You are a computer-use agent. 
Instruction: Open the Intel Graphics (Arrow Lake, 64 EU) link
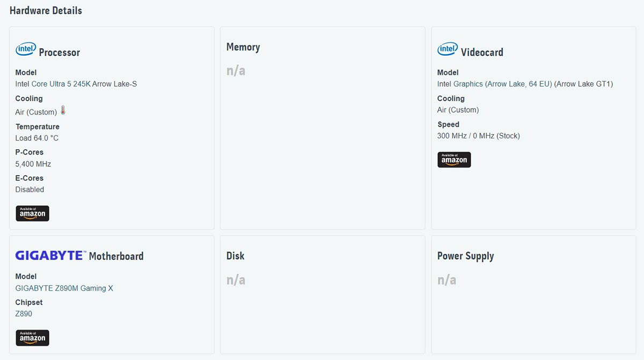495,84
